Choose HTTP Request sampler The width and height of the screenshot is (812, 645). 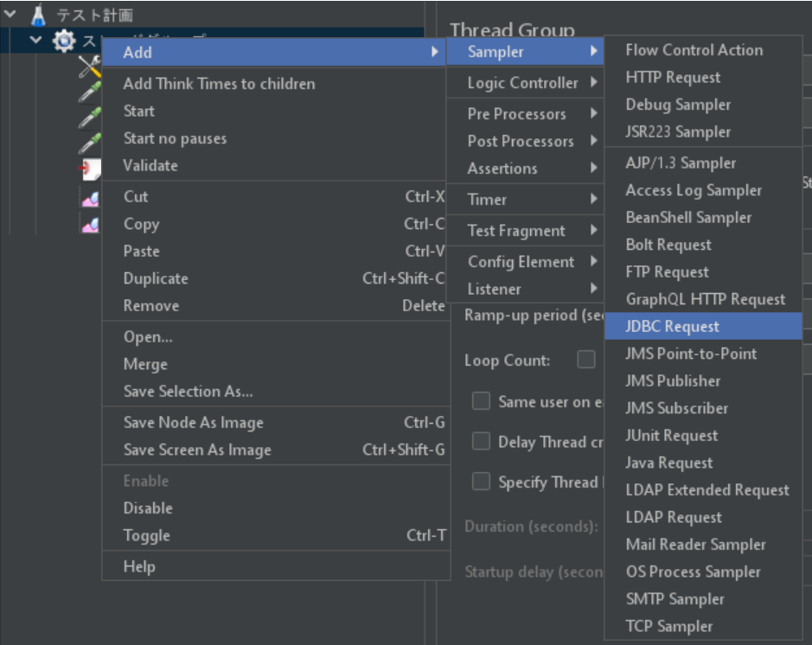[x=673, y=77]
